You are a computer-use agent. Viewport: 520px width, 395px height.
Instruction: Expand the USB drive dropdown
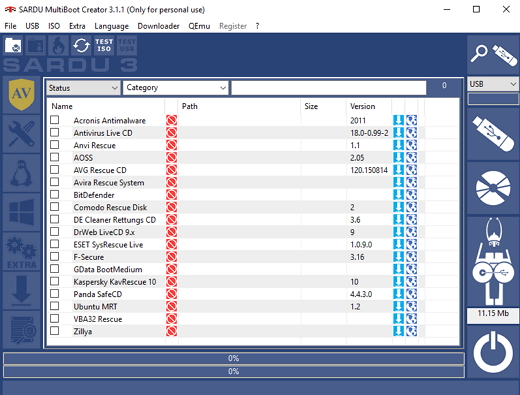click(493, 84)
